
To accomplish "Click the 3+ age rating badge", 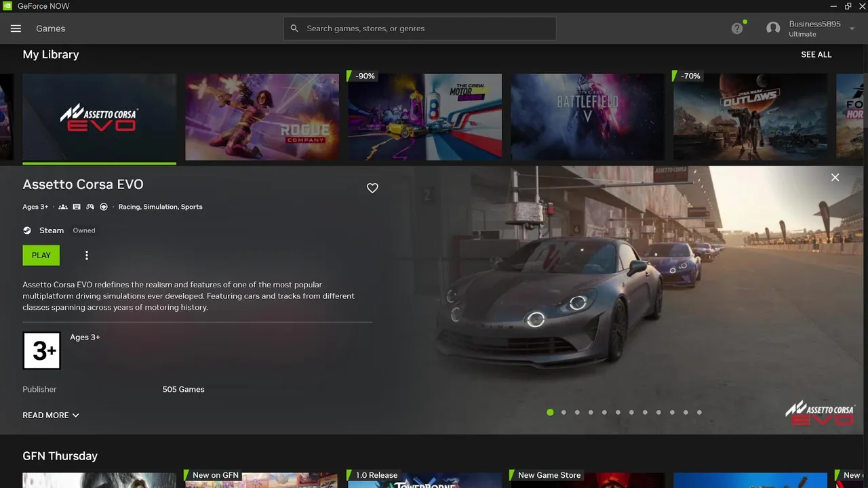I will coord(42,350).
